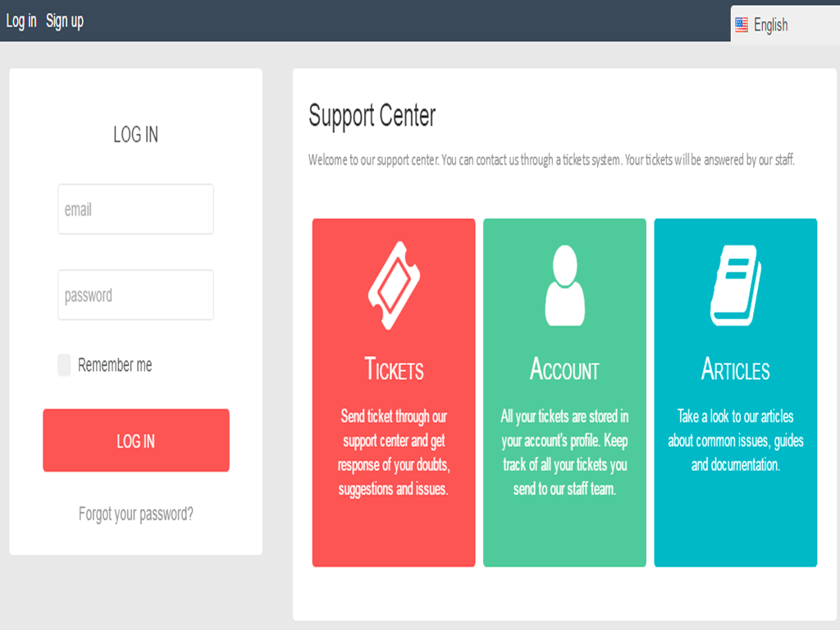Click the book icon for articles
This screenshot has width=840, height=630.
735,285
